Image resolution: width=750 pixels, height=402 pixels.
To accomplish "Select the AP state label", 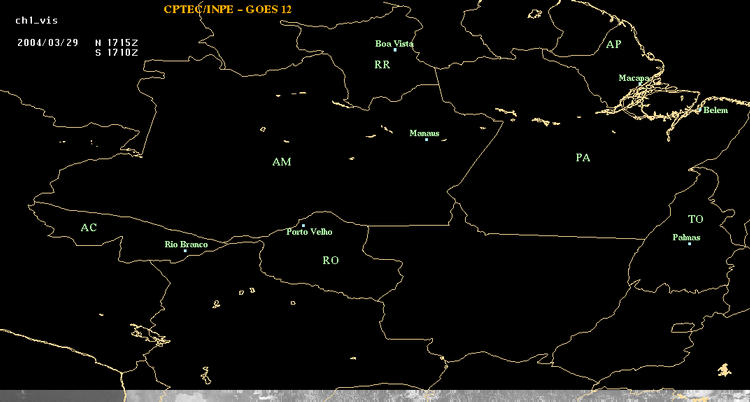I will [614, 45].
